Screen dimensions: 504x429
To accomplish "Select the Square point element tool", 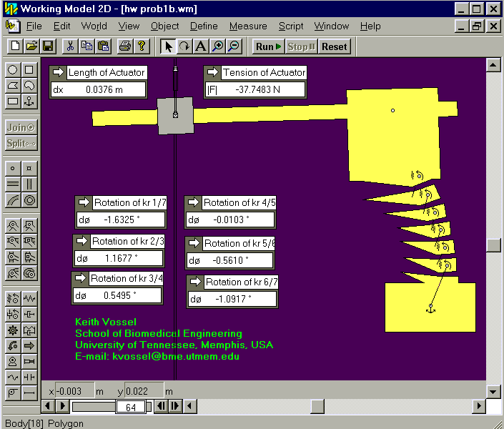I will click(x=29, y=168).
